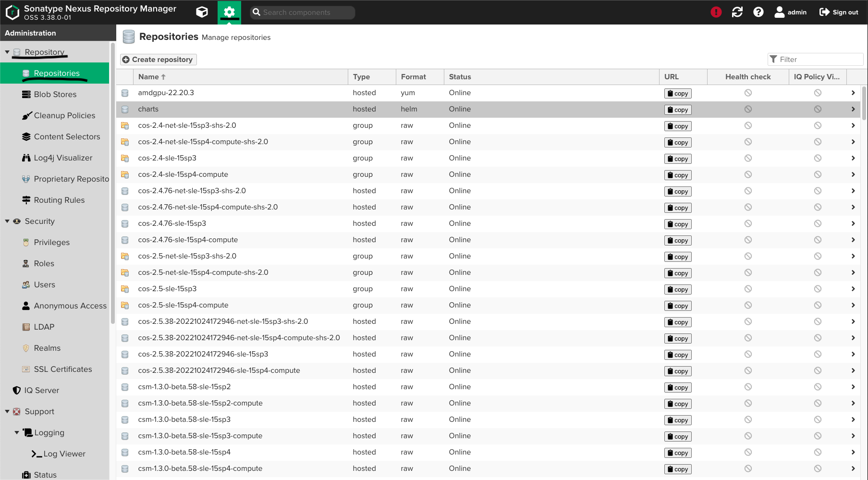
Task: Click group repository icon for cos-2.4-net-sle-15sp3-shs-2.0
Action: (125, 125)
